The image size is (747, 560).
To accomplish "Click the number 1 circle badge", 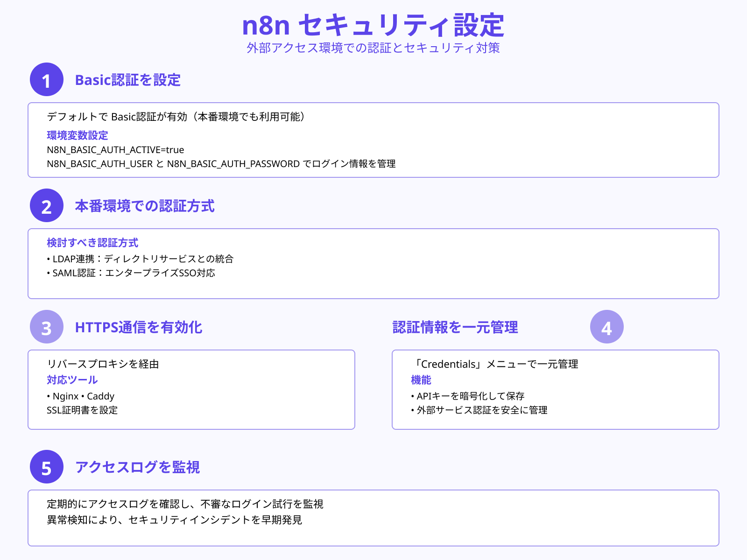I will 46,80.
